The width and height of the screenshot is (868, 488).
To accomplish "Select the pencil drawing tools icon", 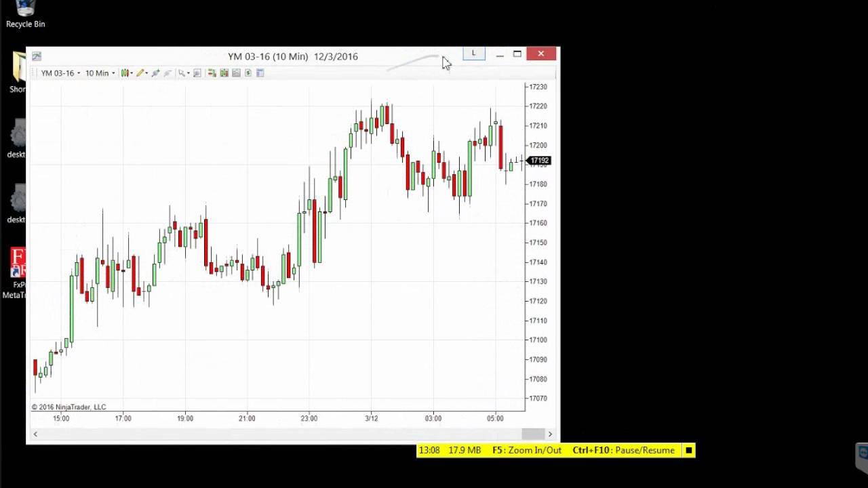I will tap(140, 73).
